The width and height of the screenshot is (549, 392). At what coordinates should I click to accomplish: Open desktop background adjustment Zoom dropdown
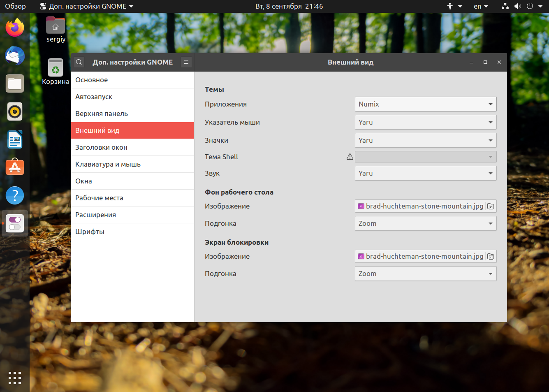[426, 223]
